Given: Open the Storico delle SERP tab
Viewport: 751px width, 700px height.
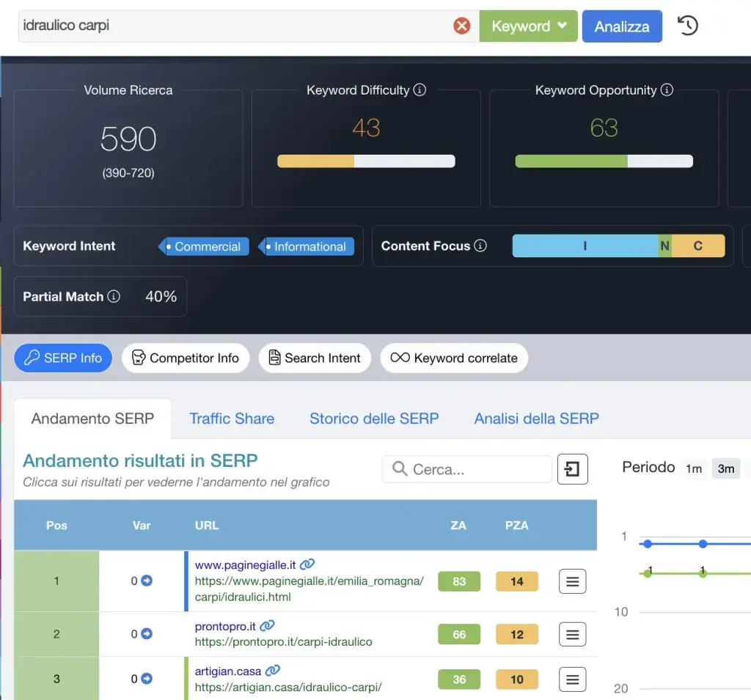Looking at the screenshot, I should (374, 419).
